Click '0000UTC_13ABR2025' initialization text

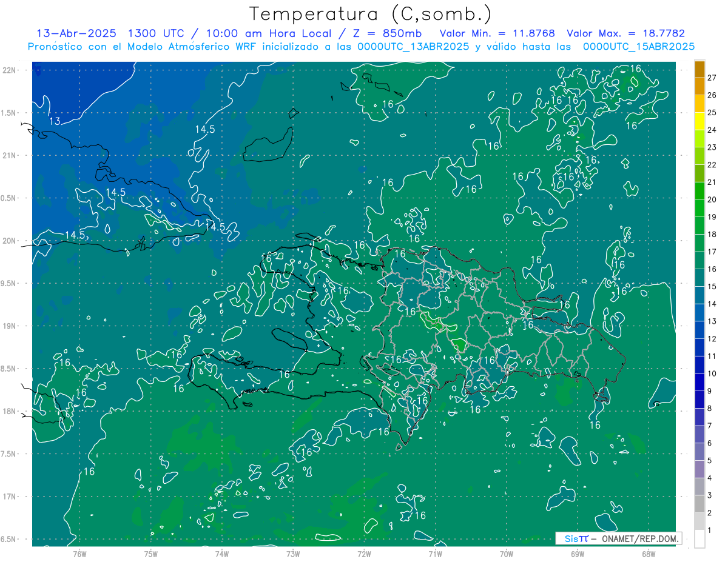click(413, 47)
